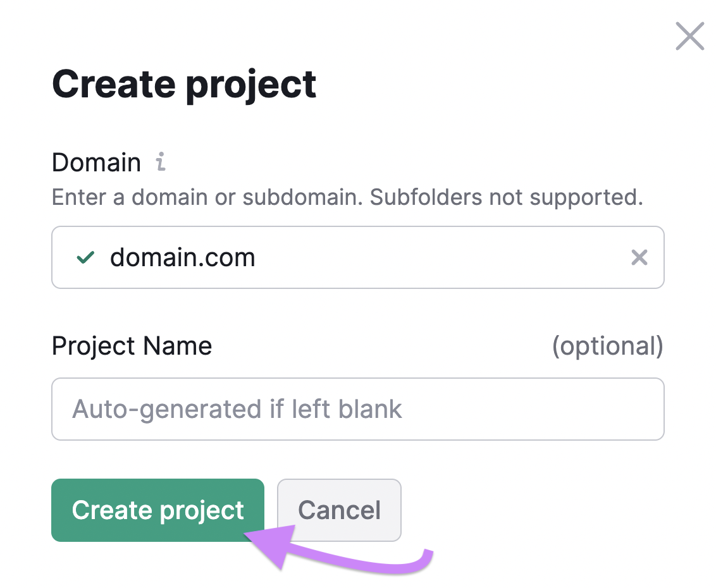Clear the domain.com entry using the X icon

click(639, 257)
